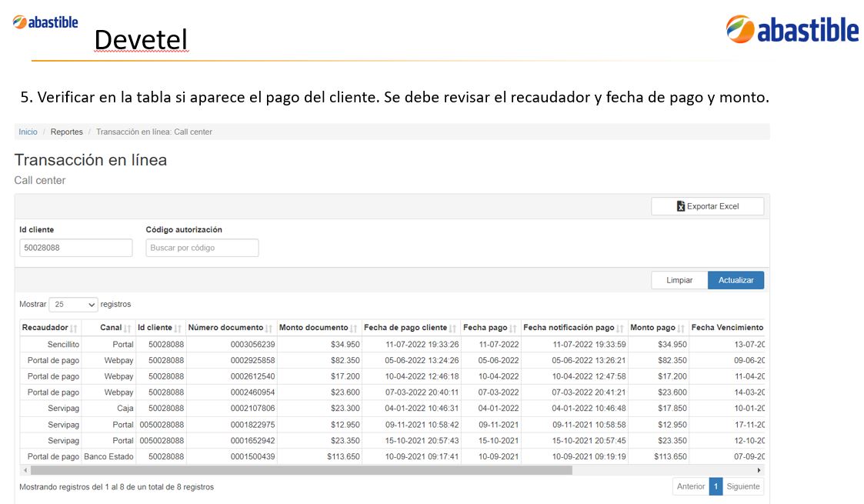
Task: Sort by Número documento column arrows
Action: click(269, 329)
